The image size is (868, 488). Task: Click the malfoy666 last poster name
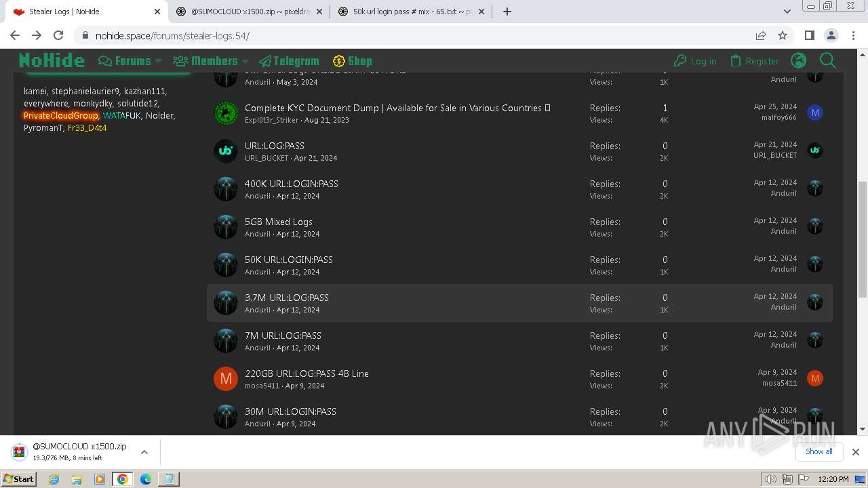pos(779,117)
